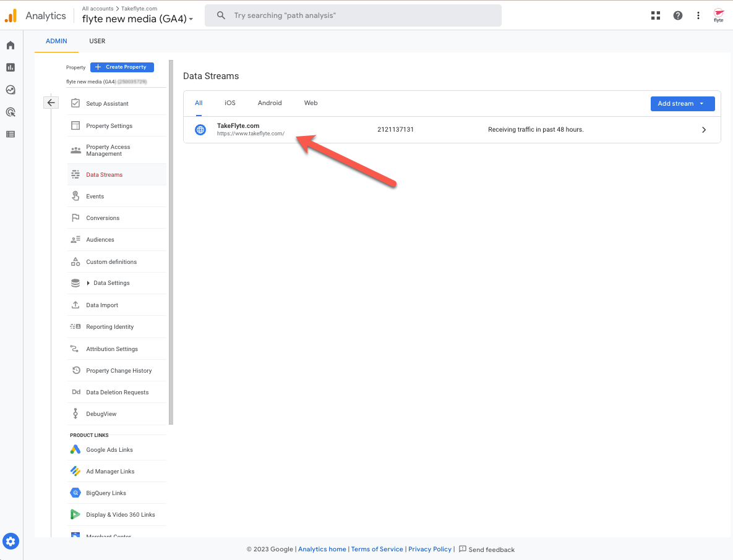Open the Advertising icon in left rail

tap(11, 112)
